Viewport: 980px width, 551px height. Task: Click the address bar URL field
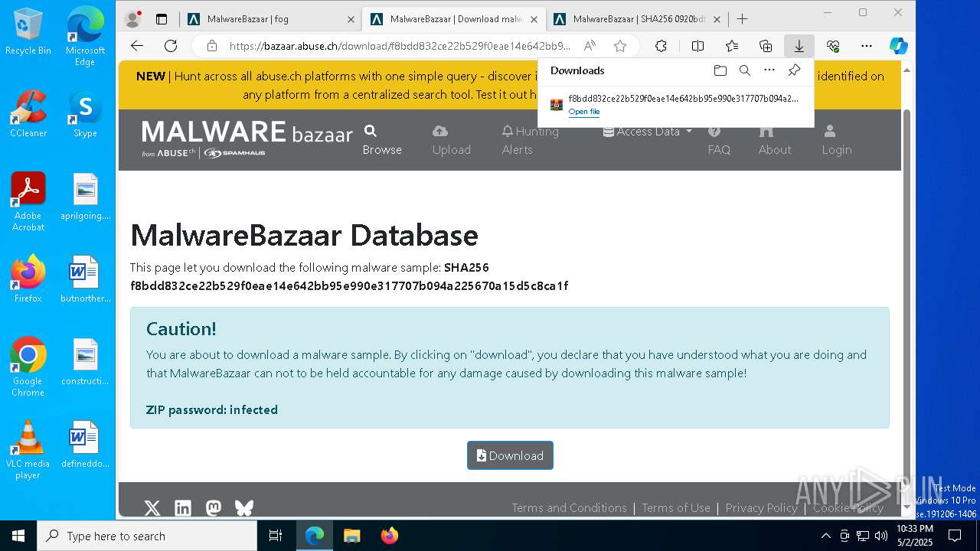point(398,46)
